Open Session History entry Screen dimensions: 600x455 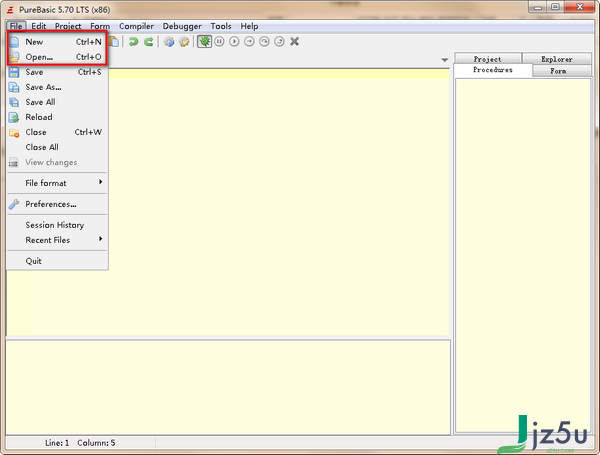point(57,225)
